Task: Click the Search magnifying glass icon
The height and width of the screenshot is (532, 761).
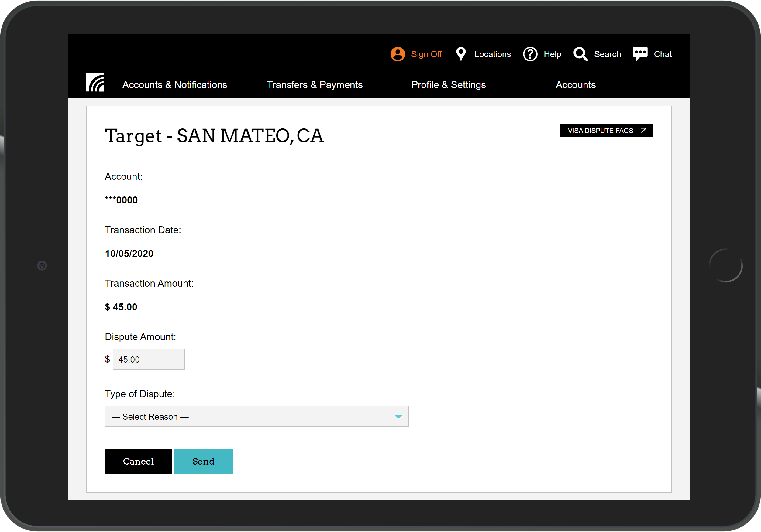Action: pyautogui.click(x=580, y=54)
